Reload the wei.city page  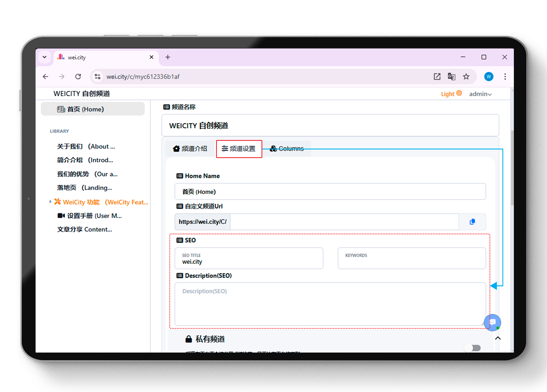pos(78,77)
